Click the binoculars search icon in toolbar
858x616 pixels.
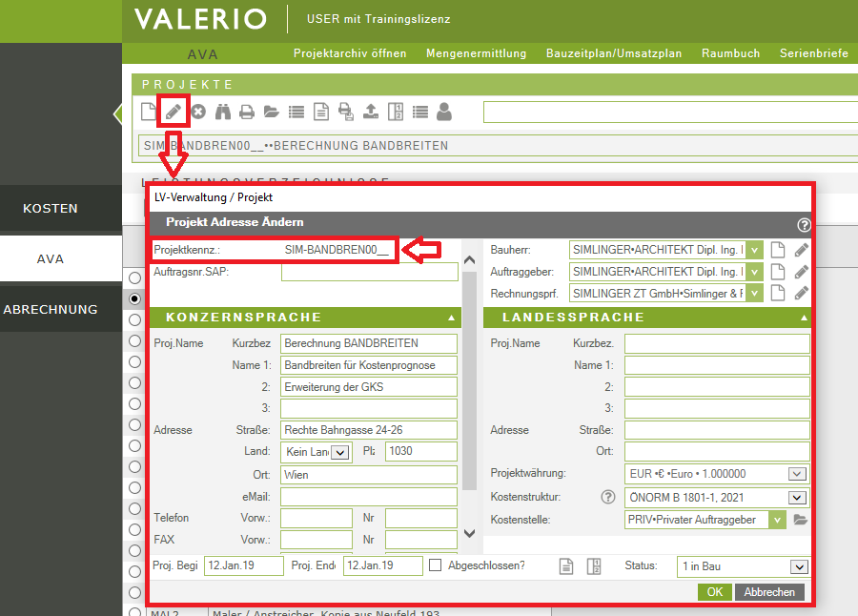click(223, 112)
